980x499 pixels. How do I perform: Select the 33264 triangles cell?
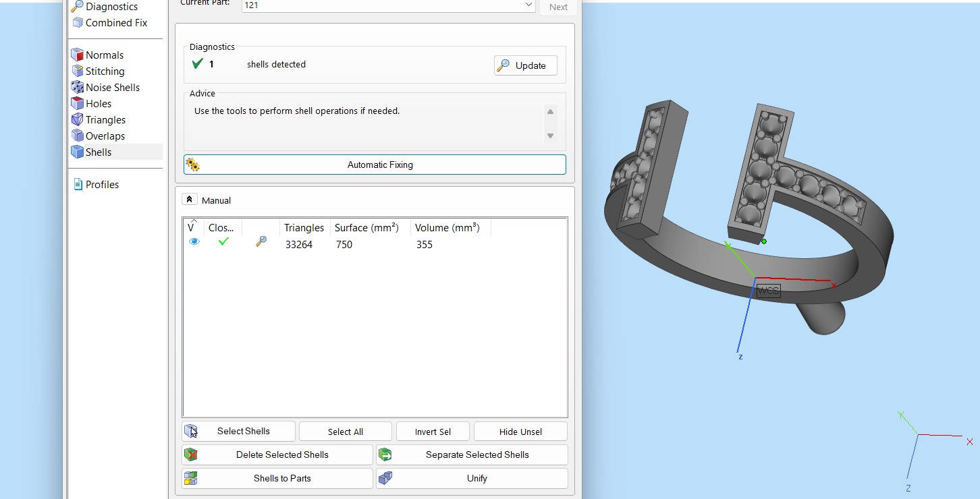[x=299, y=245]
